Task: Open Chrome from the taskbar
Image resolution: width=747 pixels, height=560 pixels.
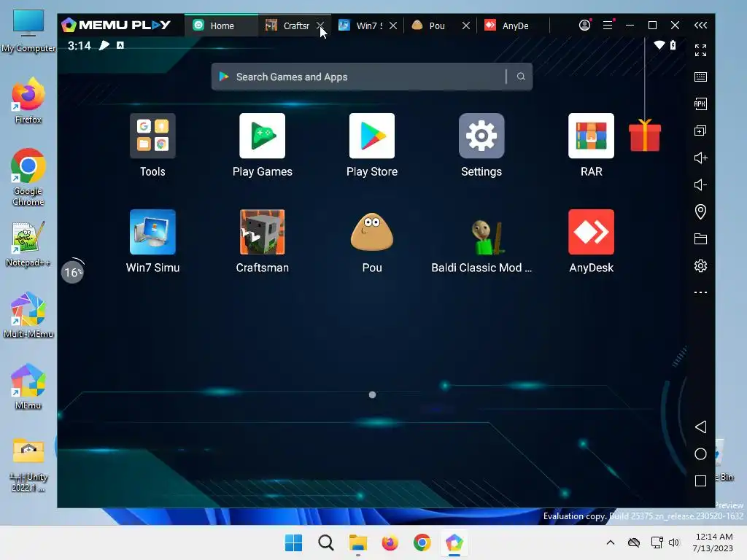Action: click(x=422, y=542)
